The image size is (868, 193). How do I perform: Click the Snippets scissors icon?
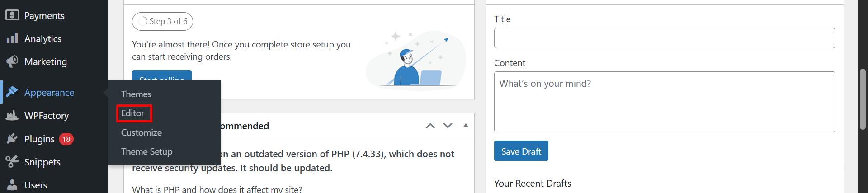12,162
